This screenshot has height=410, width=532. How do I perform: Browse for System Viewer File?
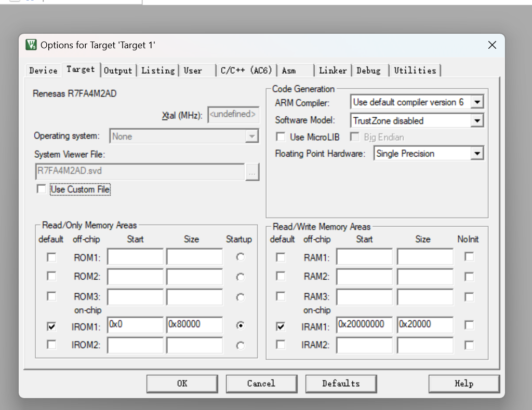(252, 172)
